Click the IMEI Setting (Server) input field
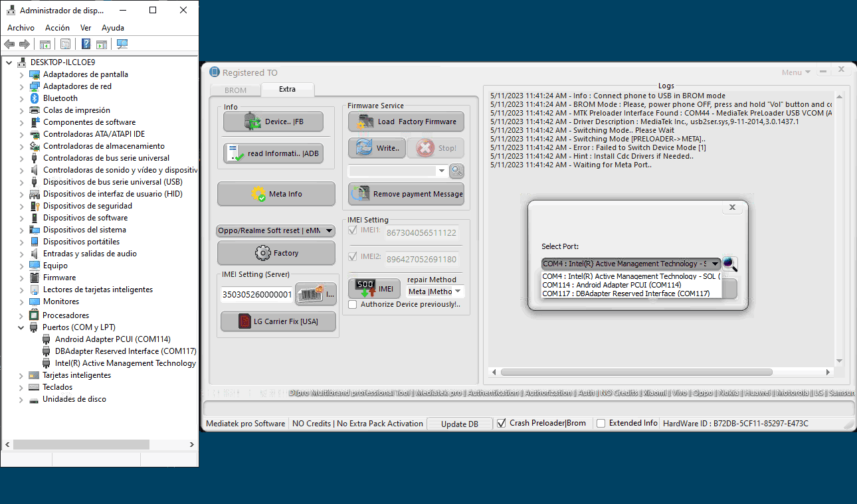The image size is (857, 504). [x=257, y=294]
